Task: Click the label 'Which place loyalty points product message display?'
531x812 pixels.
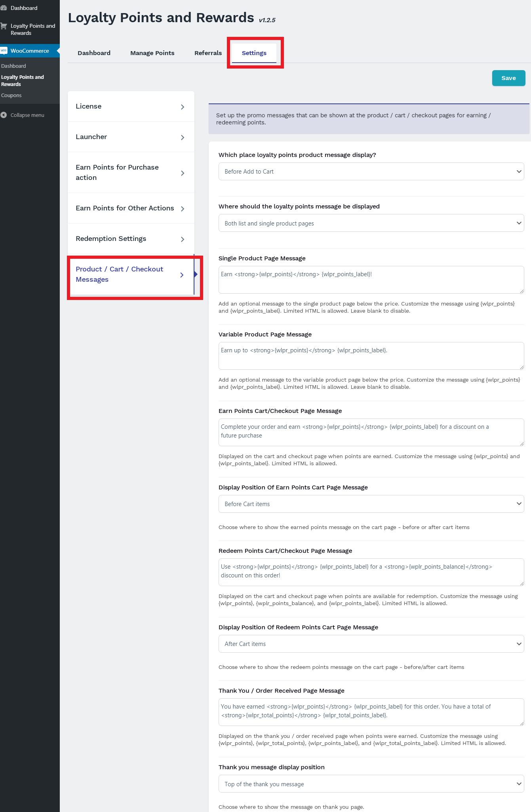Action: point(297,155)
